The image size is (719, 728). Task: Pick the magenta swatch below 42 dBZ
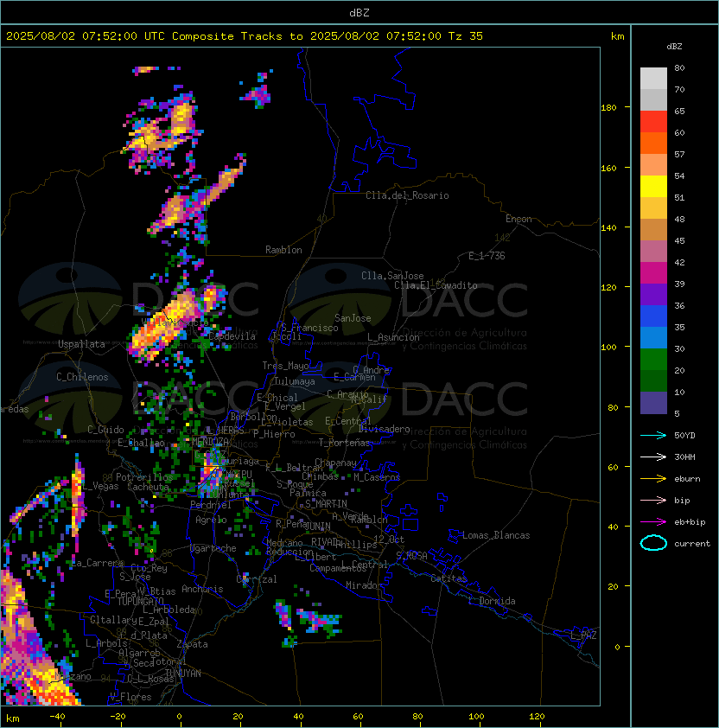click(x=653, y=273)
